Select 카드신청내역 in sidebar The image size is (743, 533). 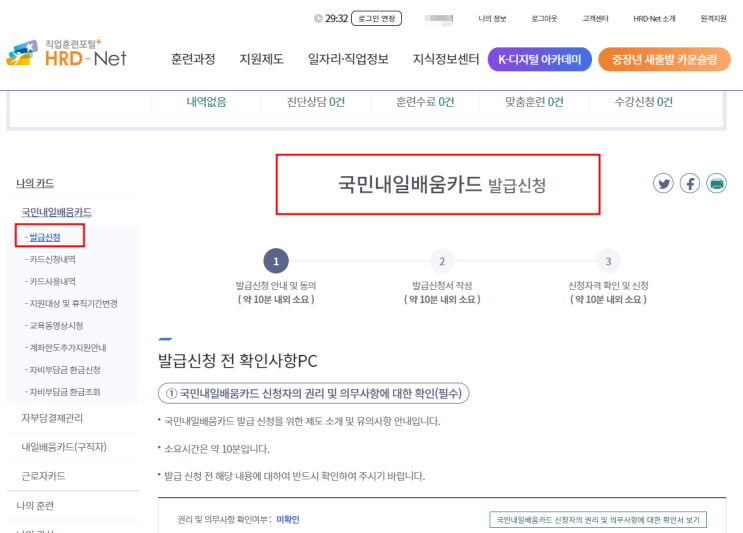(52, 259)
